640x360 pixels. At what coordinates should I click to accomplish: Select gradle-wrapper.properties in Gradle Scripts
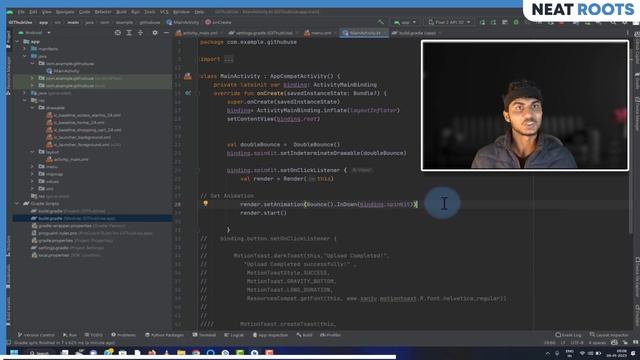point(79,226)
